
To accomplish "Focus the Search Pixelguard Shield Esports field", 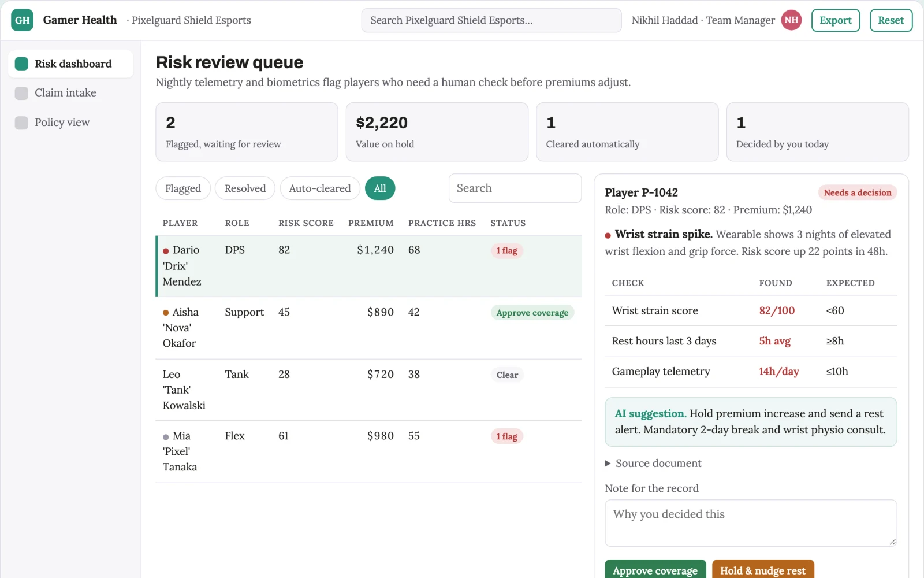I will 491,20.
